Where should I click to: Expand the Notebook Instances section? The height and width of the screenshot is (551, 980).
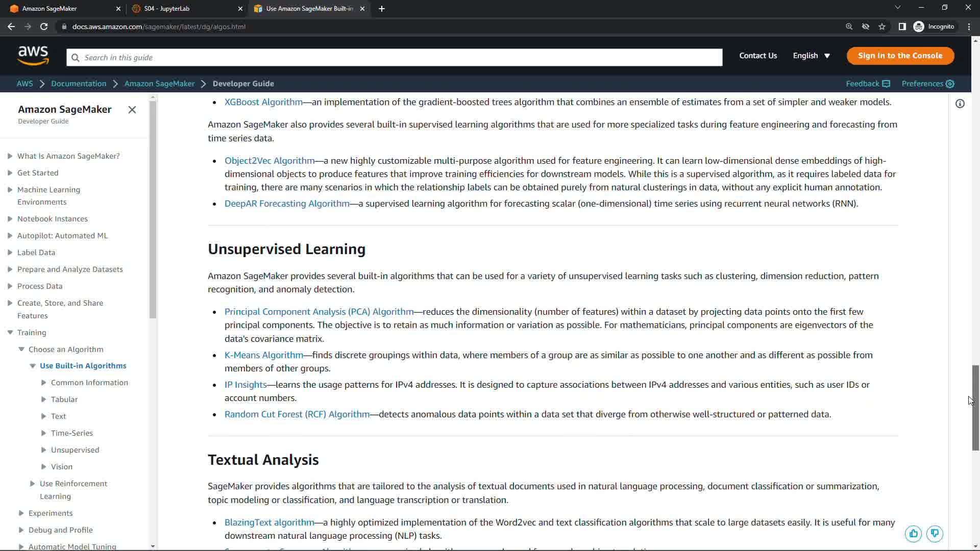[x=10, y=219]
